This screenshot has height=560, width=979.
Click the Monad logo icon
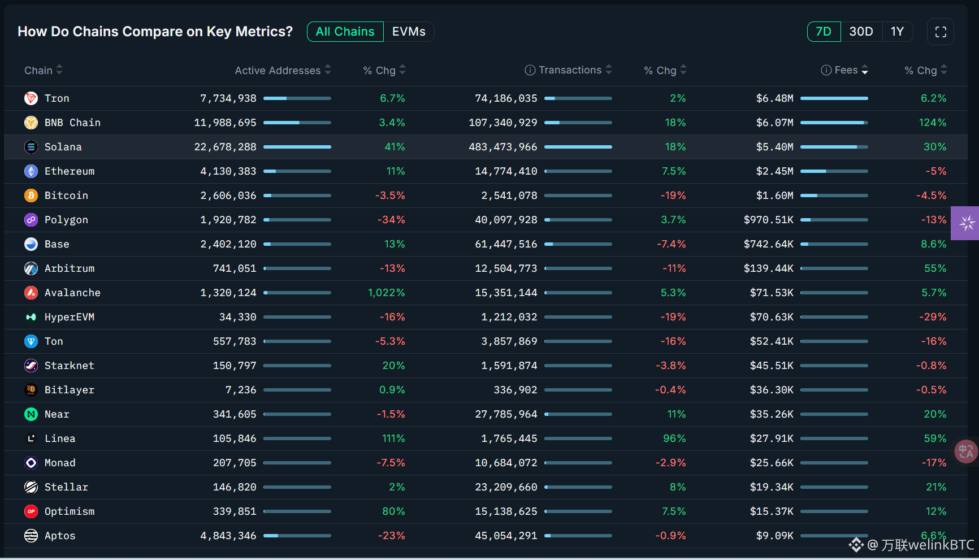pos(31,463)
